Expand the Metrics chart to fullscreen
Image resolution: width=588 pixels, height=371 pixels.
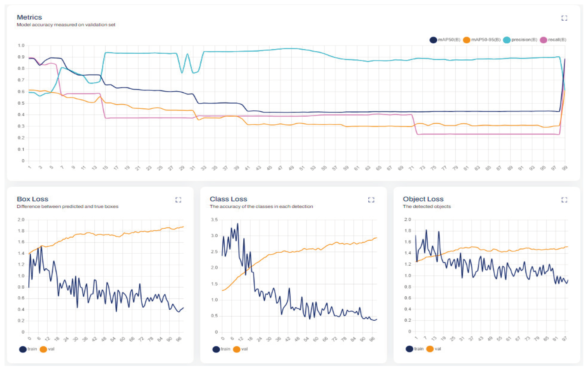tap(564, 18)
